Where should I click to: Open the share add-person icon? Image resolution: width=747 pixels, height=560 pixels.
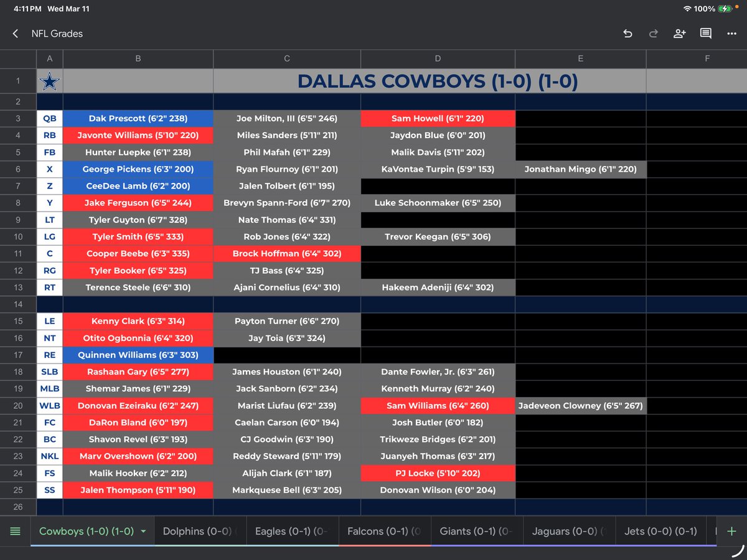click(679, 34)
